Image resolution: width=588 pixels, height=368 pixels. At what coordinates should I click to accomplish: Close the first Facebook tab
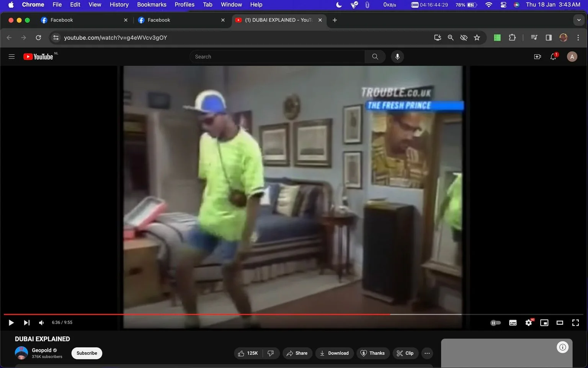(x=126, y=20)
